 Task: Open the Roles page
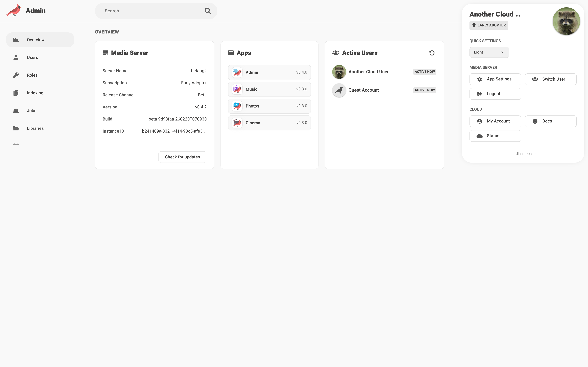32,75
